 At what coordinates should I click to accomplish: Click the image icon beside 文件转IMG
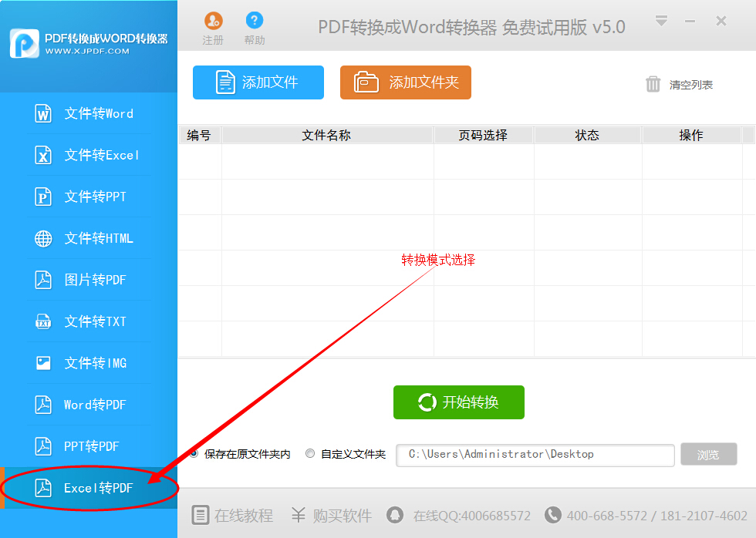43,363
